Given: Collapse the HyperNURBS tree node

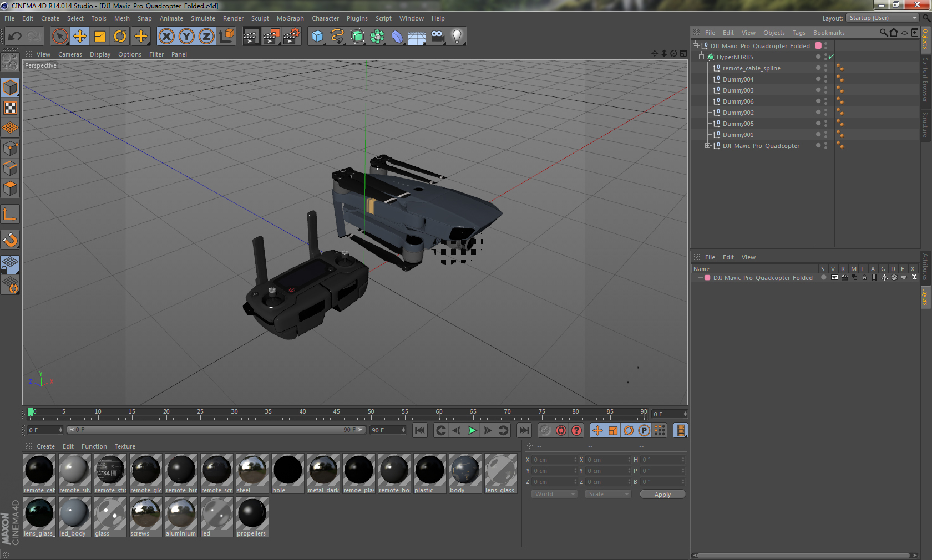Looking at the screenshot, I should pyautogui.click(x=702, y=57).
